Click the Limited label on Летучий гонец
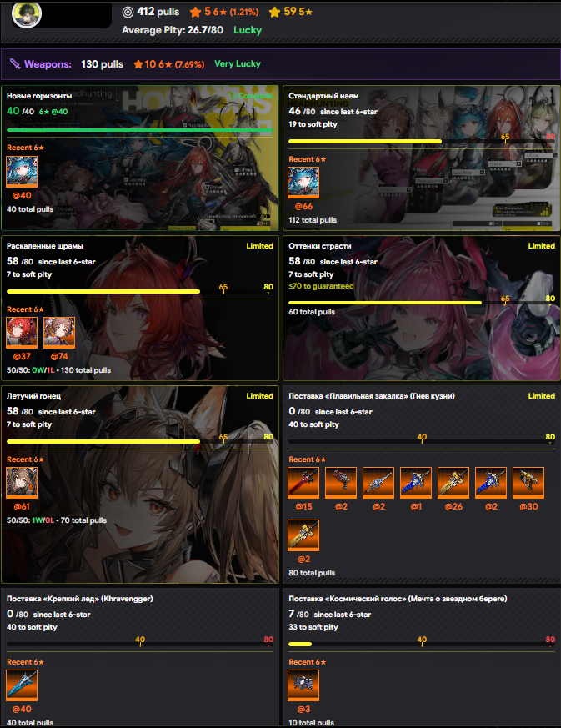This screenshot has width=561, height=728. 259,396
